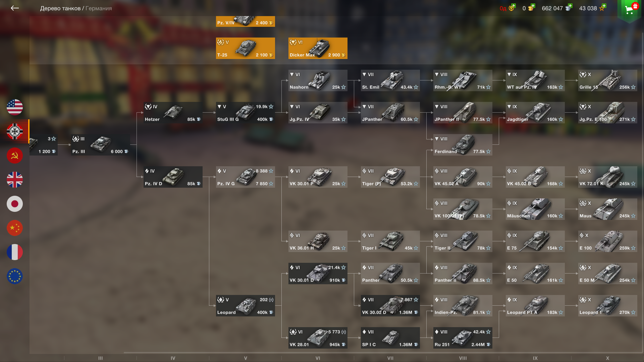The width and height of the screenshot is (644, 362).
Task: Select the USSR nation flag
Action: [15, 156]
